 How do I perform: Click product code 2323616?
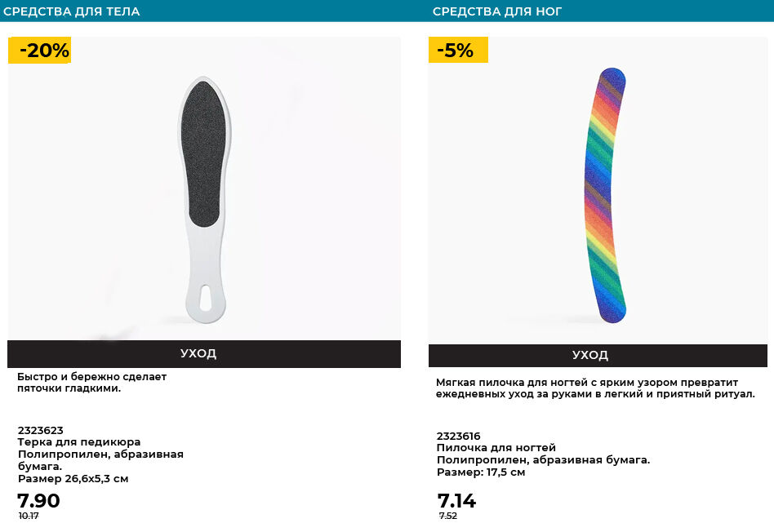pos(459,436)
